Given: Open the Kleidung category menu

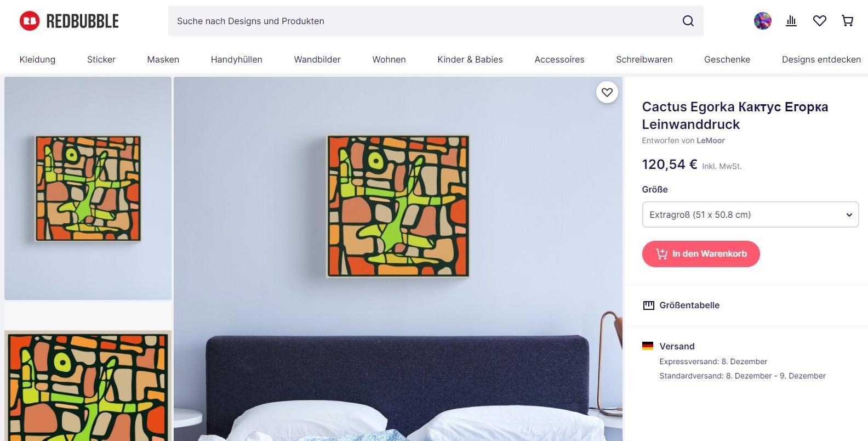Looking at the screenshot, I should pos(37,59).
